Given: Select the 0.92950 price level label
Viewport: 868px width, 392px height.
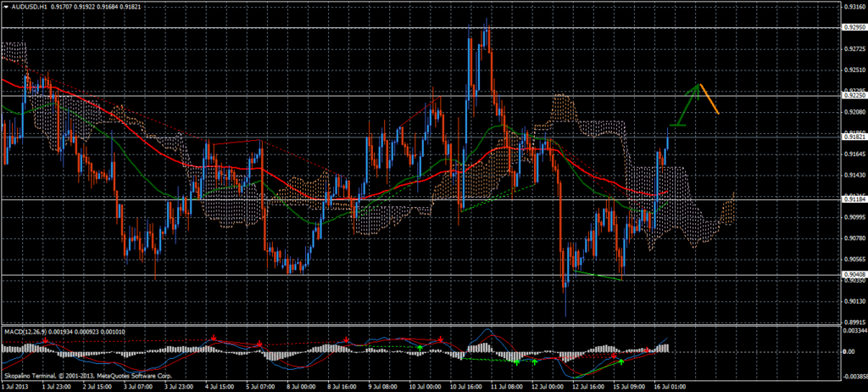Looking at the screenshot, I should (x=854, y=27).
